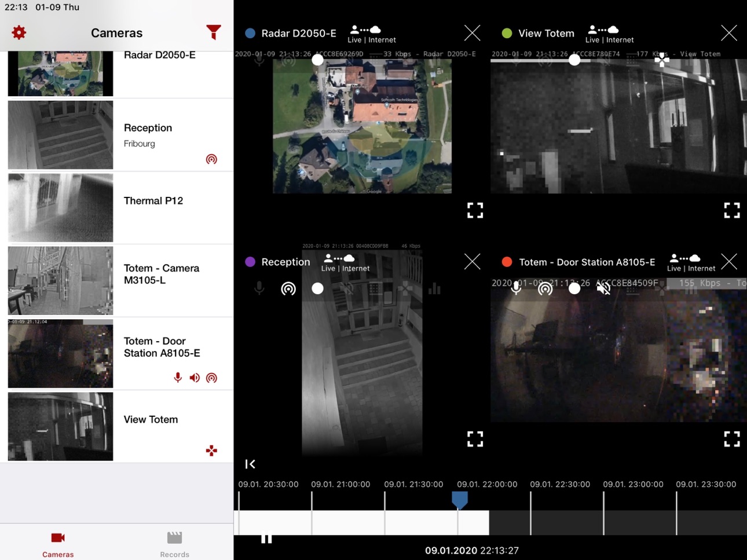Viewport: 747px width, 560px height.
Task: Start recording in Door Station pane
Action: (574, 288)
